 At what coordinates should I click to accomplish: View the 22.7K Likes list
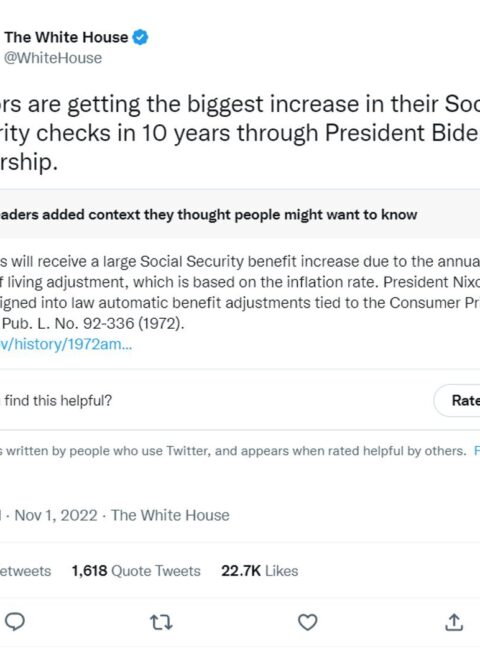click(259, 571)
